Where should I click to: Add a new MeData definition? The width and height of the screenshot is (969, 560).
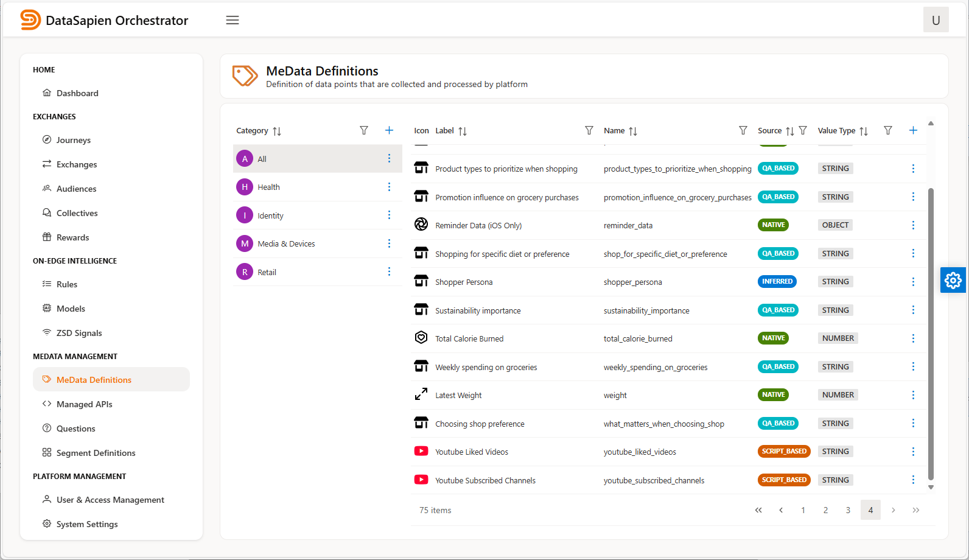coord(913,130)
